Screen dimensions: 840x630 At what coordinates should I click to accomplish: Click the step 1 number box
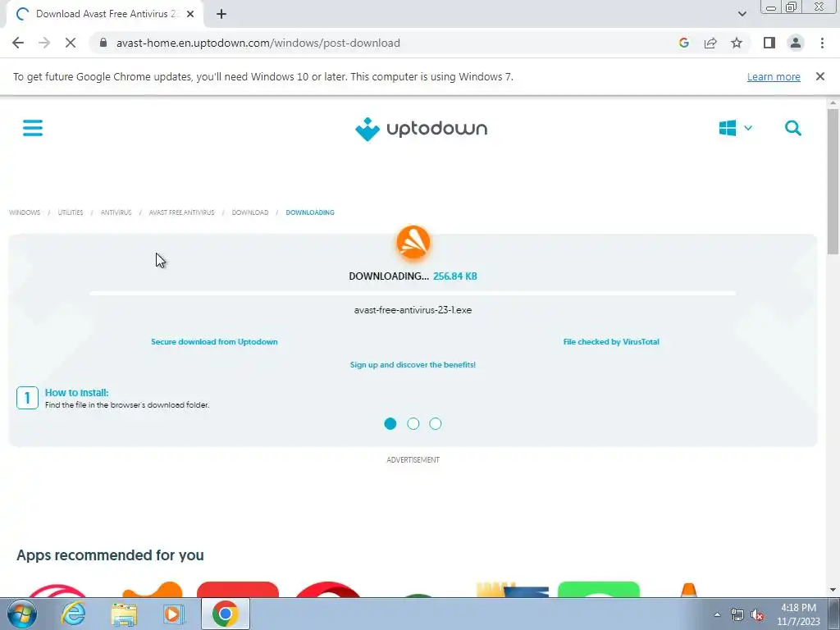[27, 398]
